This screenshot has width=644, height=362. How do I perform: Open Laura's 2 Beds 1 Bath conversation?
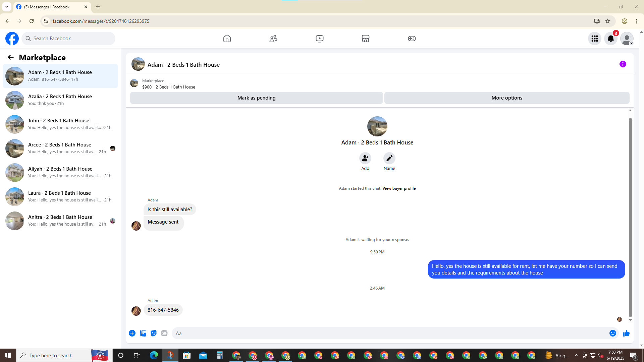coord(60,197)
